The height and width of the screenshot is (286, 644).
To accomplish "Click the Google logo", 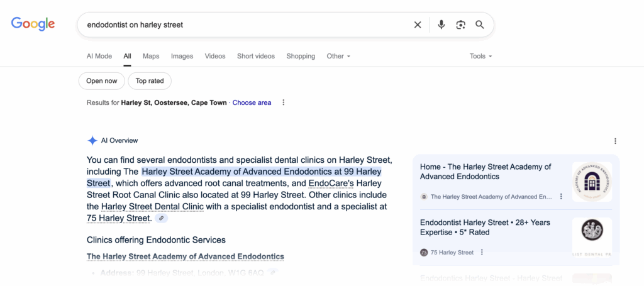I will pos(33,25).
